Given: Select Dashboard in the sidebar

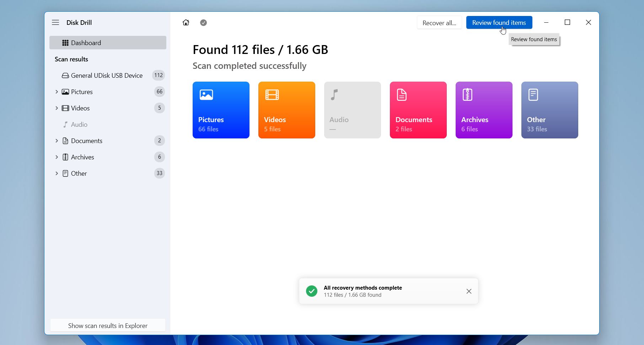Looking at the screenshot, I should pyautogui.click(x=108, y=43).
